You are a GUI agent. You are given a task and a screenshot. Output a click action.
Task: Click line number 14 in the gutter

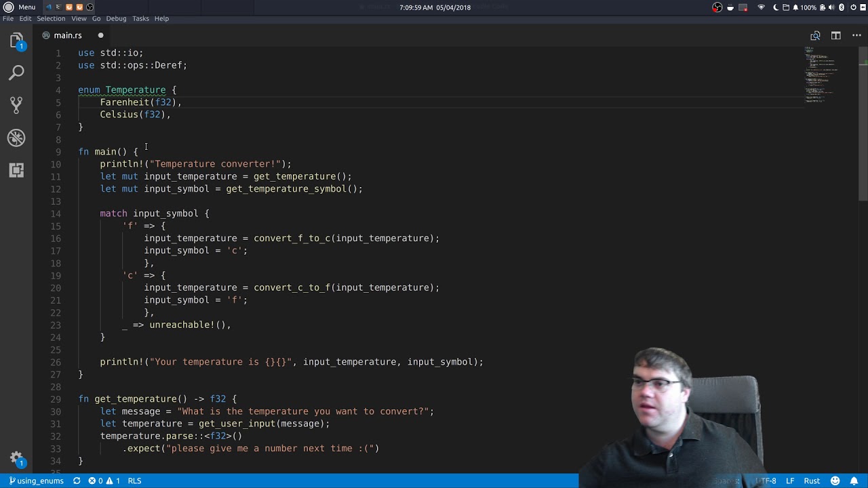pyautogui.click(x=56, y=213)
